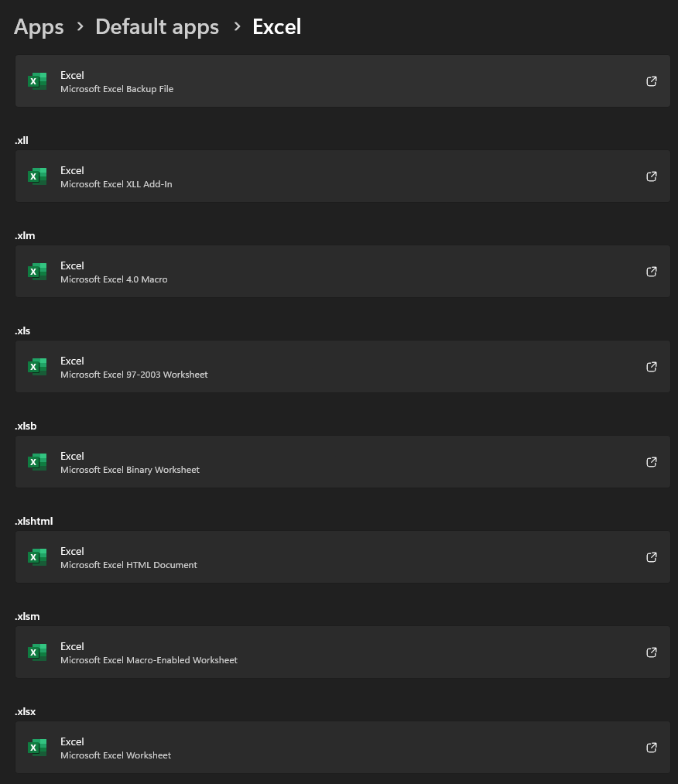Click the external link icon for .xlsb row
Screen dimensions: 678x784
point(652,461)
